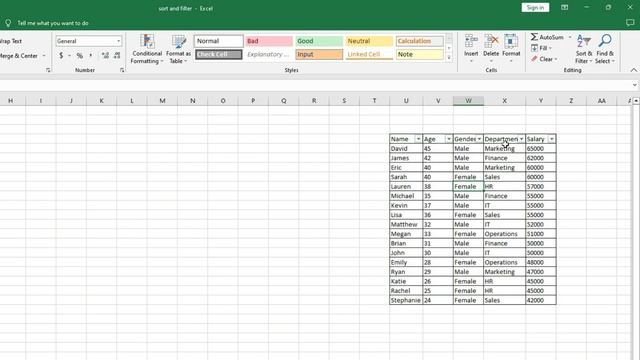Select column M header
This screenshot has height=360, width=640.
tap(162, 101)
